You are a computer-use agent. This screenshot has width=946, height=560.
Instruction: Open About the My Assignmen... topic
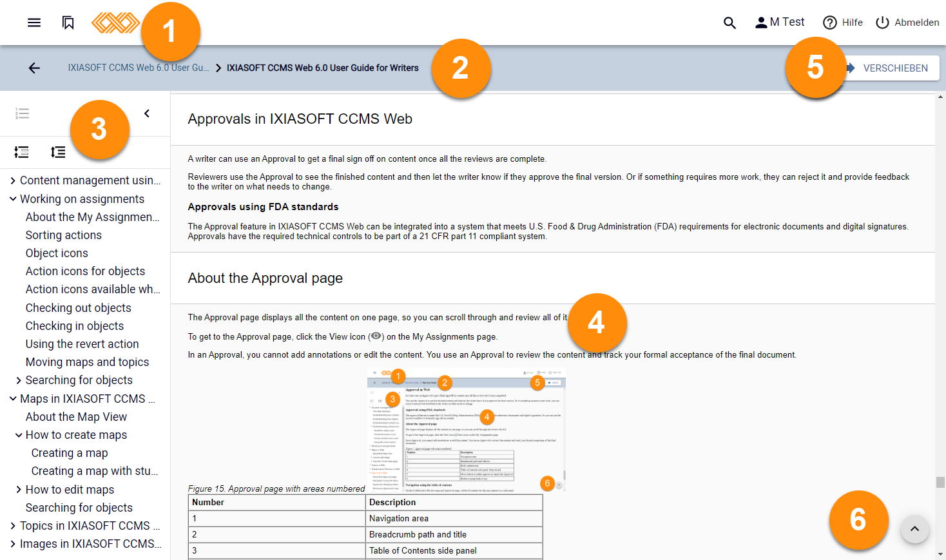[x=93, y=217]
